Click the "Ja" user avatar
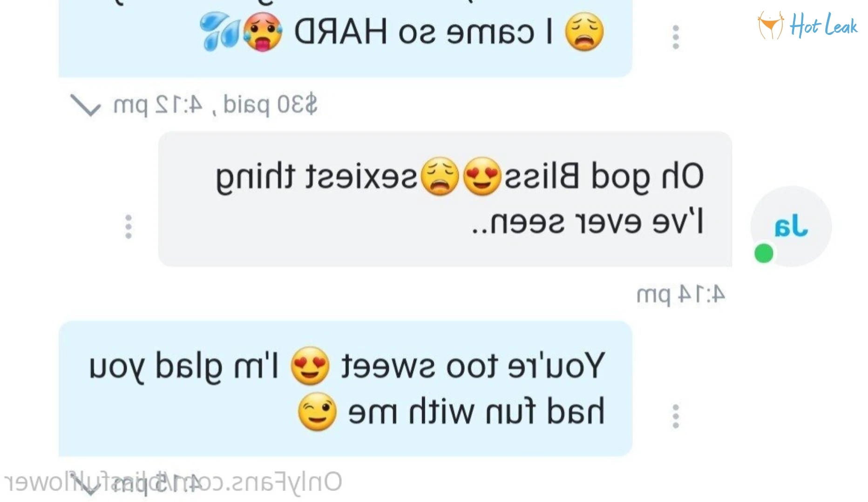The image size is (868, 502). pos(791,227)
